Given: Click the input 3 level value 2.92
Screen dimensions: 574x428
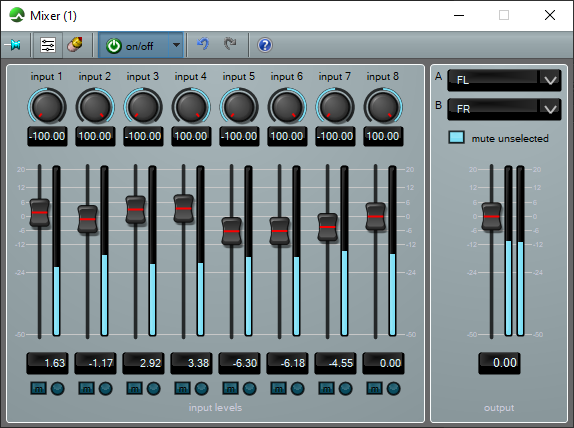Looking at the screenshot, I should 143,363.
